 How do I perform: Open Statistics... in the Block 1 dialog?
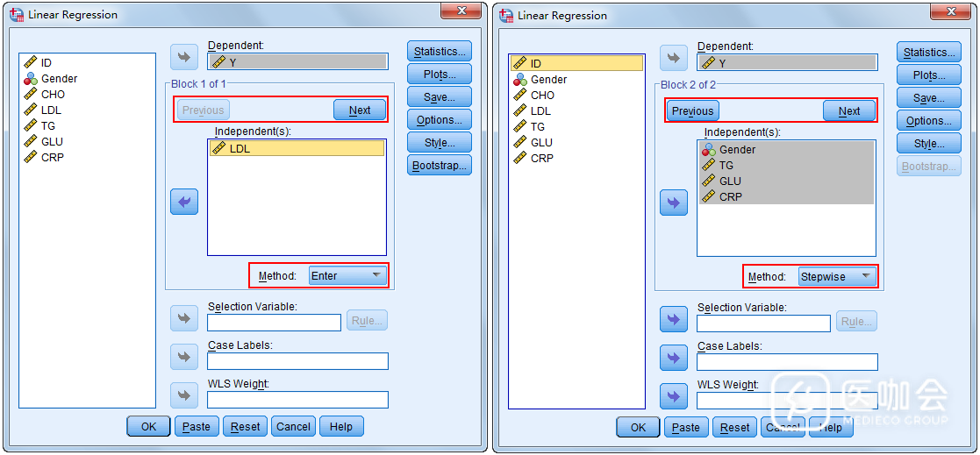440,52
